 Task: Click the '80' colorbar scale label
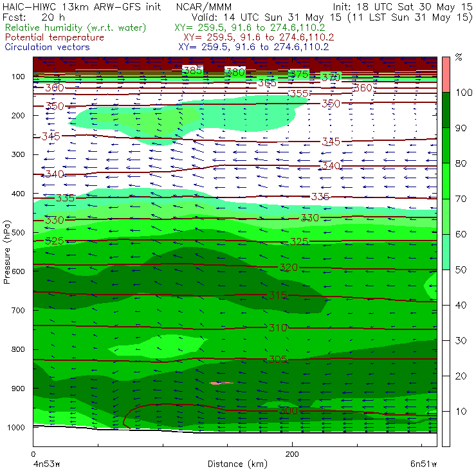(461, 163)
